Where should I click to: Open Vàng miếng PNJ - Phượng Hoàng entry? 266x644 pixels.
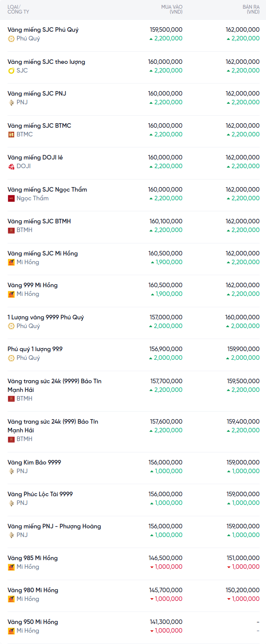54,526
